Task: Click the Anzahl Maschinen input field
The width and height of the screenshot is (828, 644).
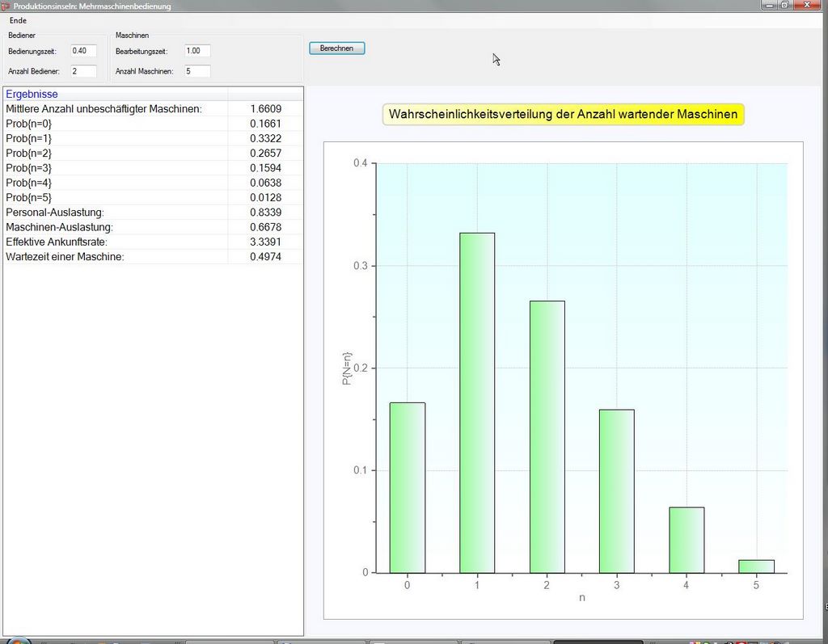Action: (x=197, y=71)
